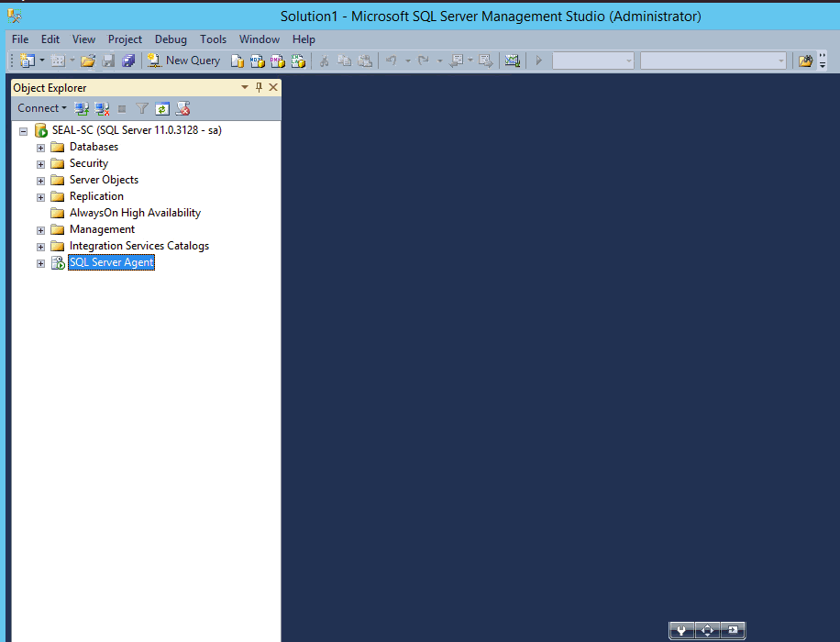Click the Redo arrow icon
This screenshot has width=840, height=642.
(424, 61)
